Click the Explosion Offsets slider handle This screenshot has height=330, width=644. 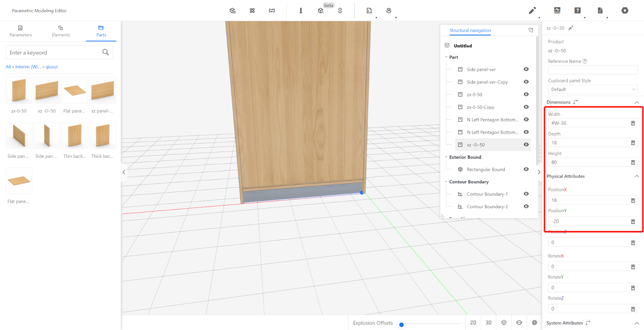tap(401, 325)
